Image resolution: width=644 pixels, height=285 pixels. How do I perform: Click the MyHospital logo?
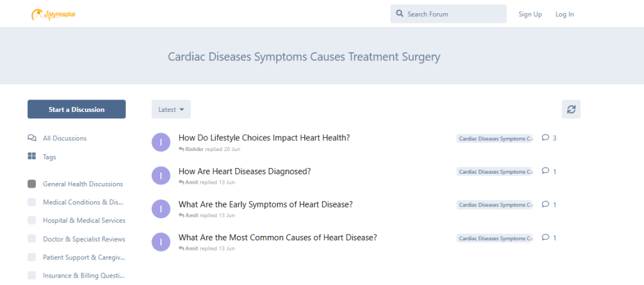[53, 14]
